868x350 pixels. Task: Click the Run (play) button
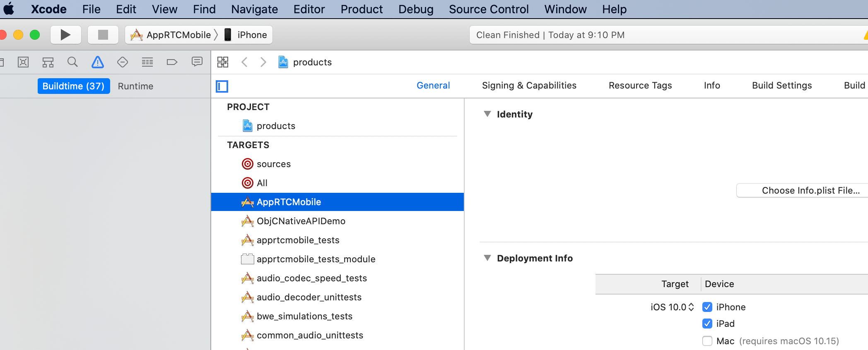pos(65,35)
